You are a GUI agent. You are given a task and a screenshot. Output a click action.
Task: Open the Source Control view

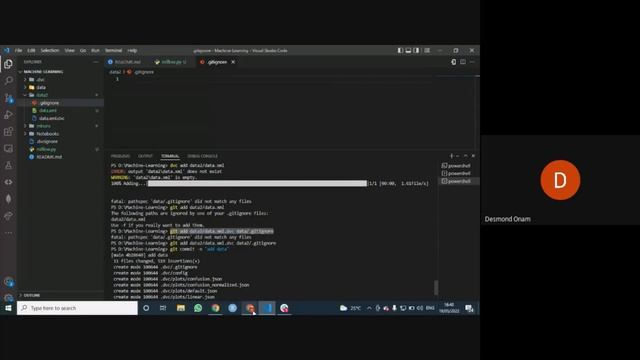click(x=8, y=98)
